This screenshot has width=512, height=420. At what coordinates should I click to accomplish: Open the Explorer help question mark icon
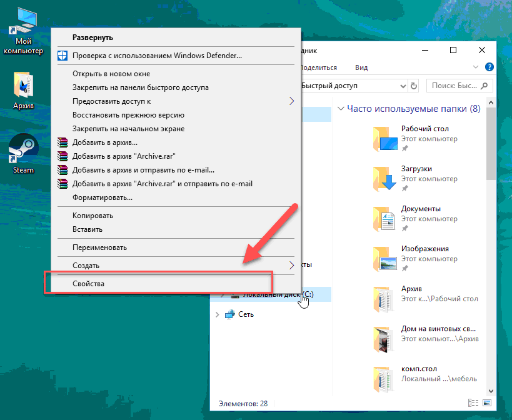click(489, 67)
